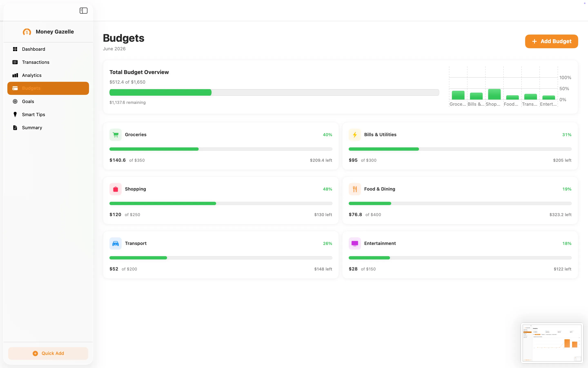Click the Shopping bar in overview chart
This screenshot has height=368, width=588.
tap(494, 94)
